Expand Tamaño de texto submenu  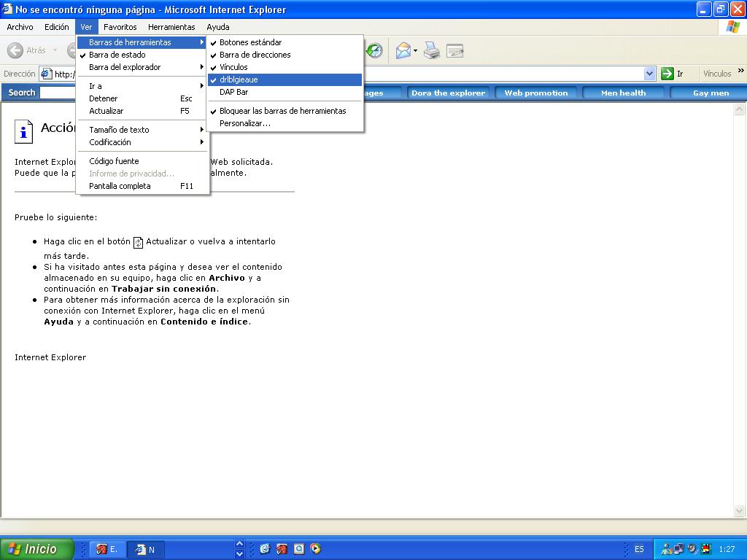(142, 130)
